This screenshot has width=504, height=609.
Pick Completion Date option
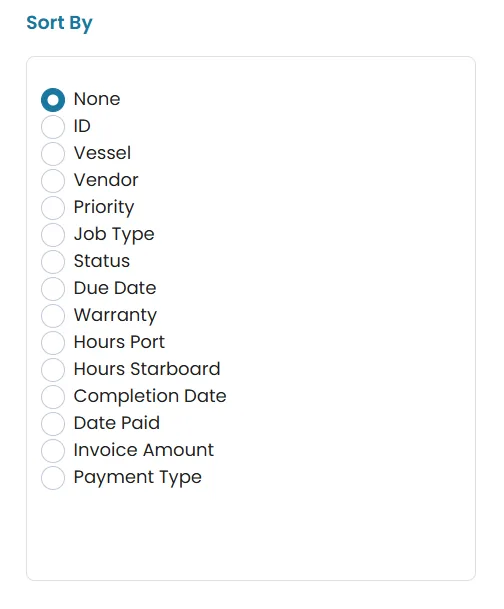[x=53, y=397]
